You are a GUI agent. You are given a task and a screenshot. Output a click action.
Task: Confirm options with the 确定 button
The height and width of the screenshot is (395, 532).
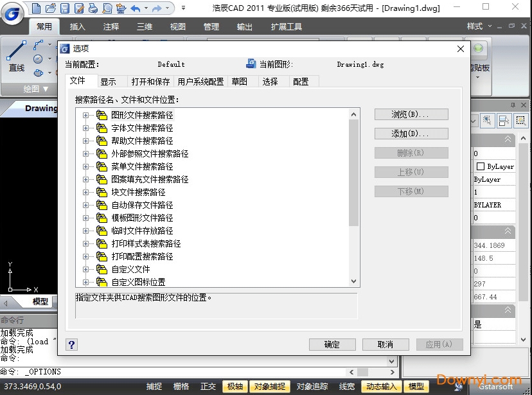[x=332, y=344]
